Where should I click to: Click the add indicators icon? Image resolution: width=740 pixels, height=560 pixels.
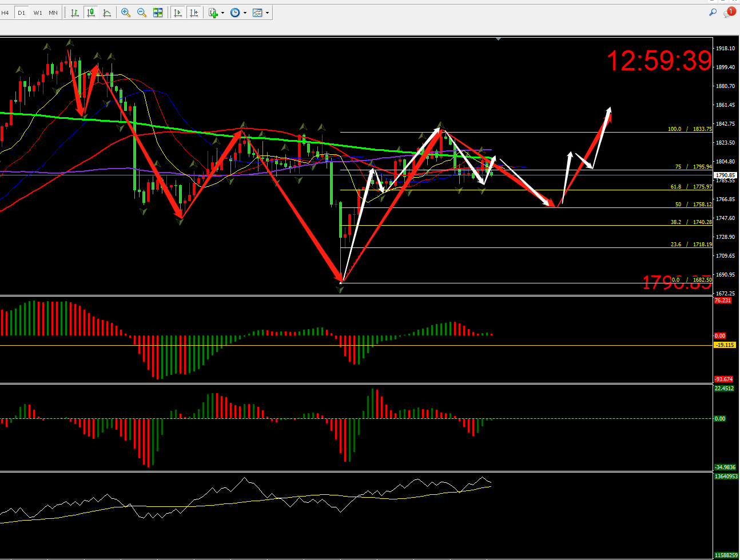(213, 13)
